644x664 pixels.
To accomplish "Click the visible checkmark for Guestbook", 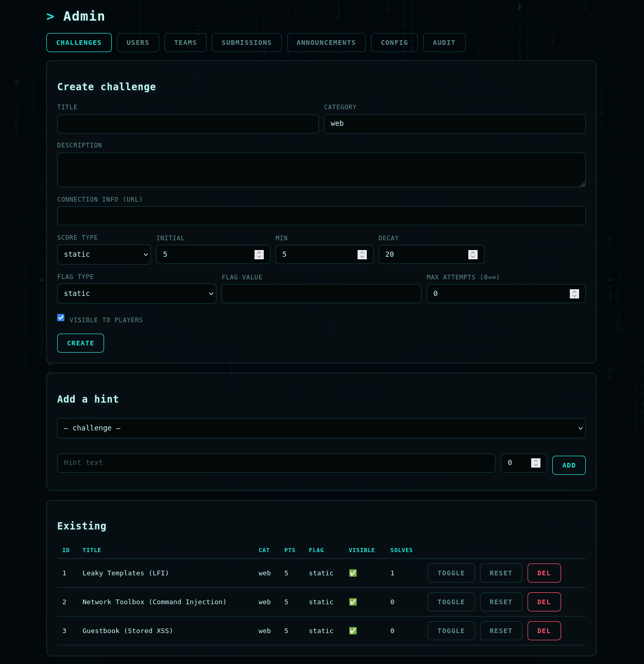I will pyautogui.click(x=353, y=631).
